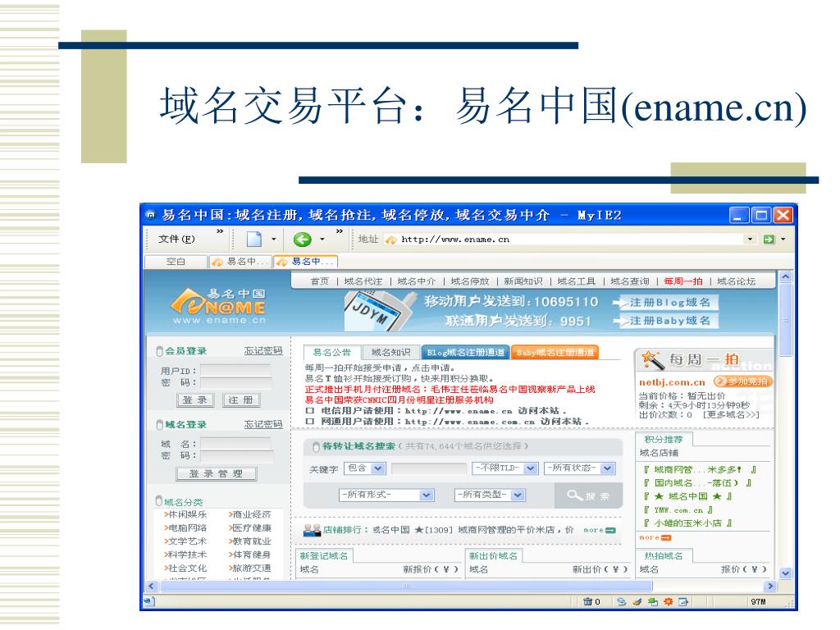The image size is (840, 630).
Task: Select the 域名知识 tab
Action: coord(391,352)
